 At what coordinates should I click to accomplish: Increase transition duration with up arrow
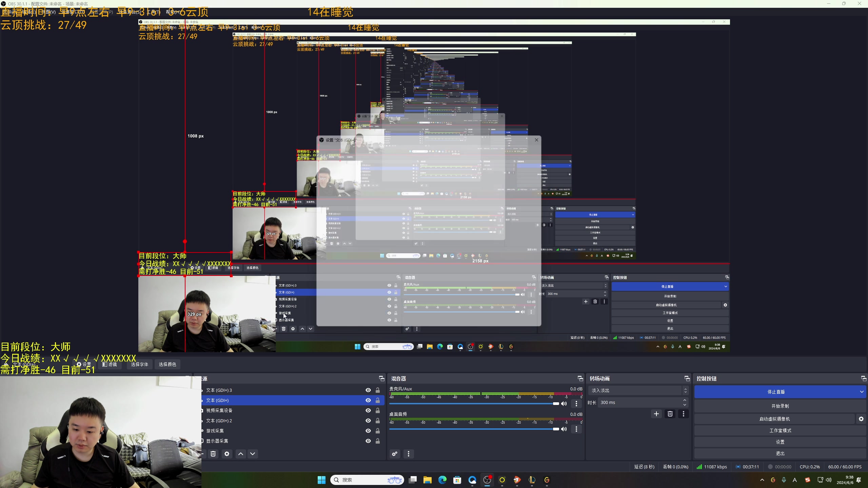(685, 400)
